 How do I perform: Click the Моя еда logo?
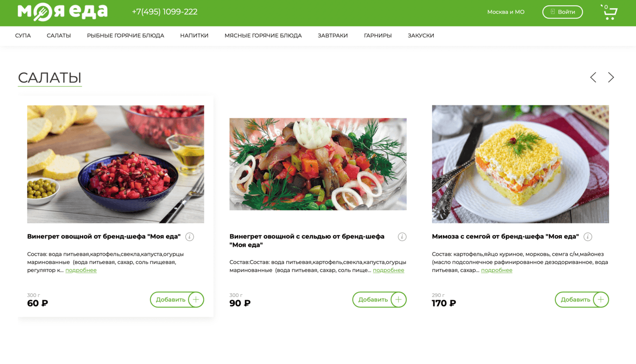coord(63,12)
